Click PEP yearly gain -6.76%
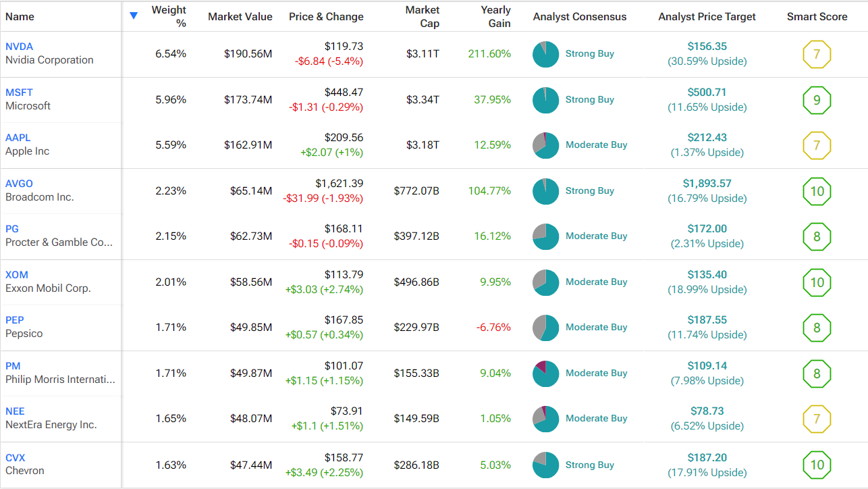The image size is (868, 489). pyautogui.click(x=493, y=328)
